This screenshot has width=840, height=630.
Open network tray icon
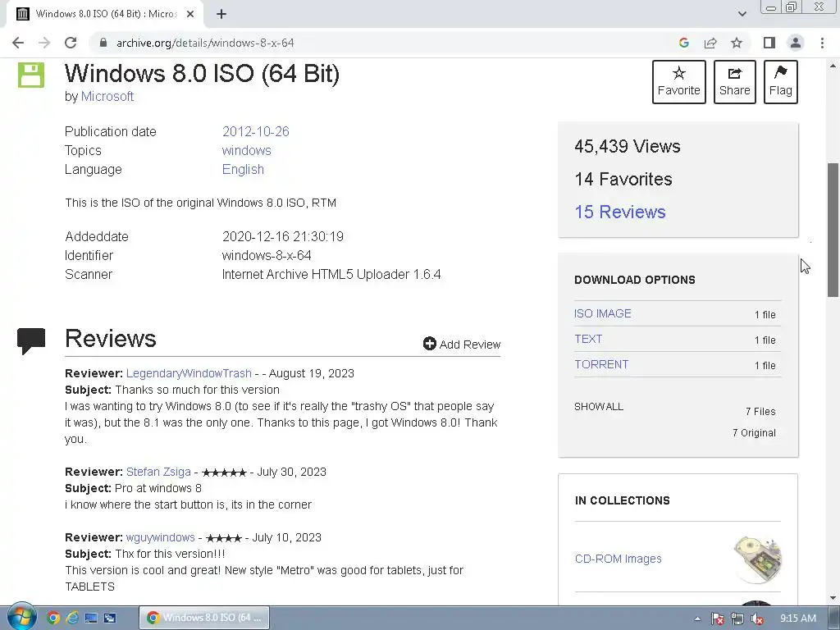pos(737,619)
